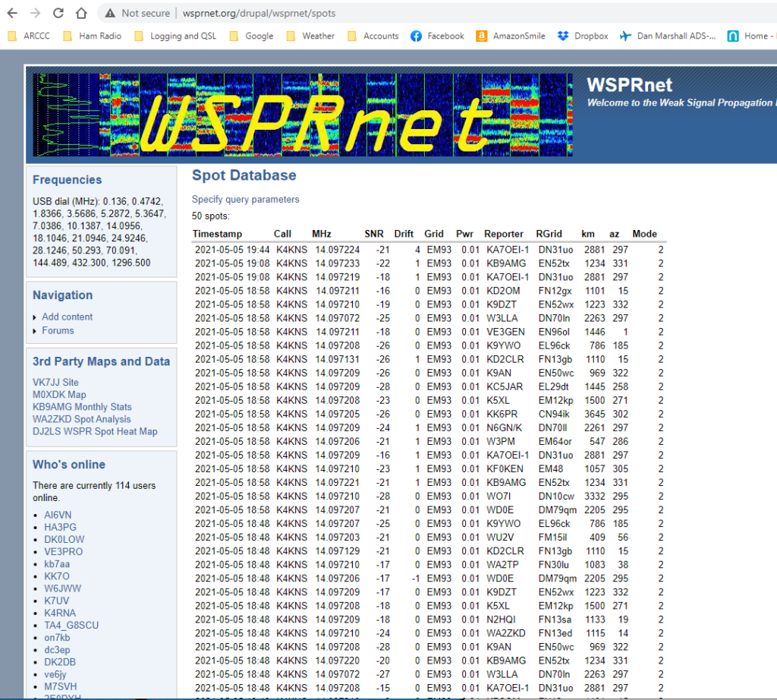Click the Specify query parameters link
The image size is (777, 700).
coord(245,200)
